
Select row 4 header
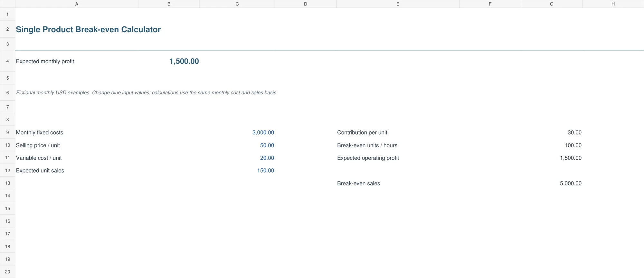coord(7,61)
